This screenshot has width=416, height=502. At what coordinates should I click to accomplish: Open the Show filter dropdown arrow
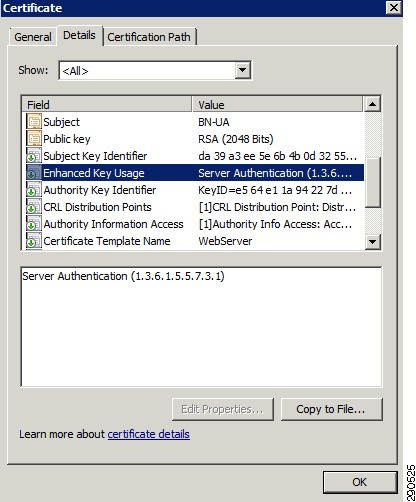tap(242, 70)
